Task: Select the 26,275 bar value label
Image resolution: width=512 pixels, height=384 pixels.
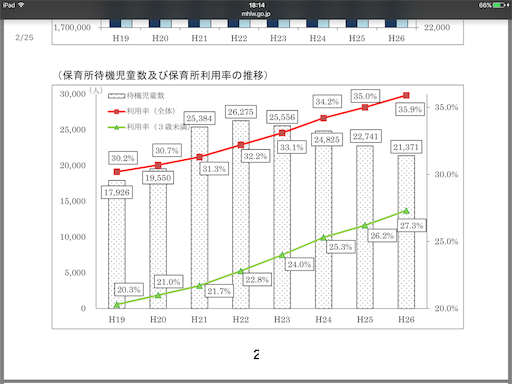Action: click(x=241, y=112)
